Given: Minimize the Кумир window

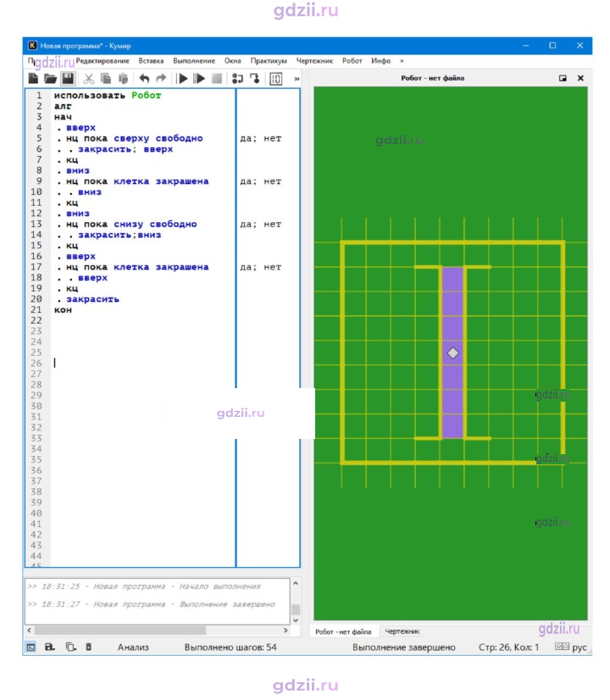Looking at the screenshot, I should pos(526,46).
